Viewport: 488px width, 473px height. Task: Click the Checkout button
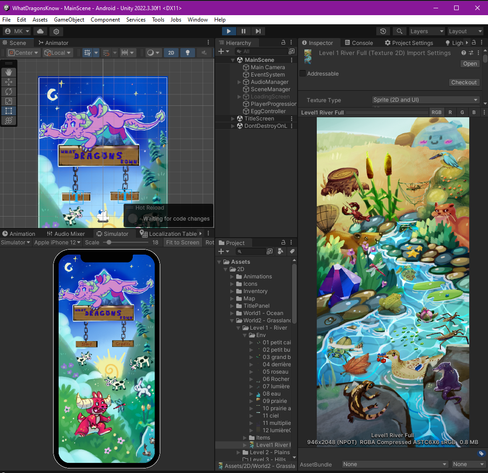[464, 82]
